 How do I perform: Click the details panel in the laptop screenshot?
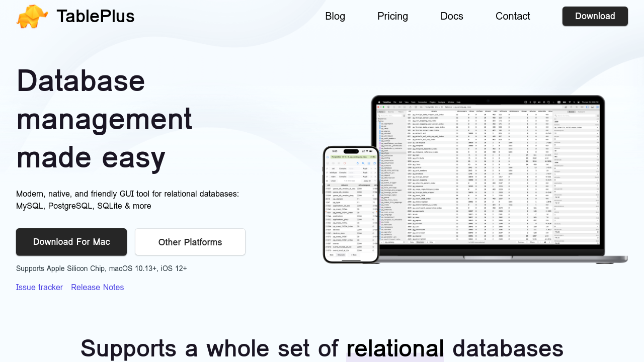(x=576, y=176)
